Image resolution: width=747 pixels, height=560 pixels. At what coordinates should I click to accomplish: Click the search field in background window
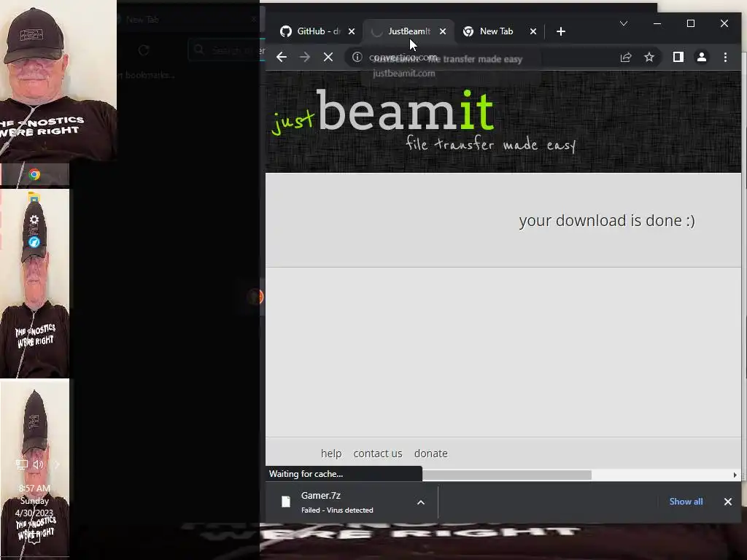click(x=226, y=50)
